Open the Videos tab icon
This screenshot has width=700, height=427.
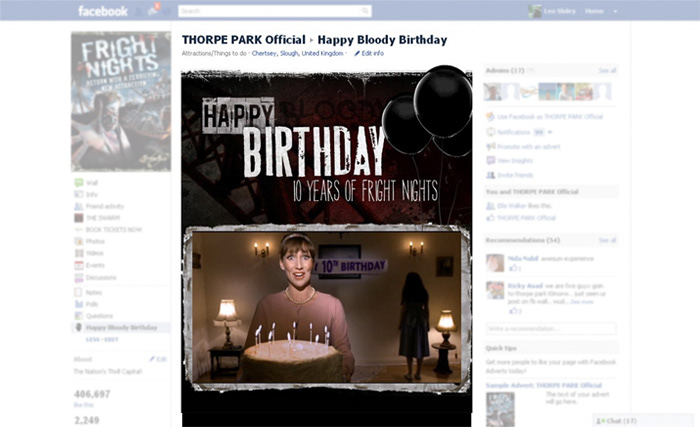point(79,253)
